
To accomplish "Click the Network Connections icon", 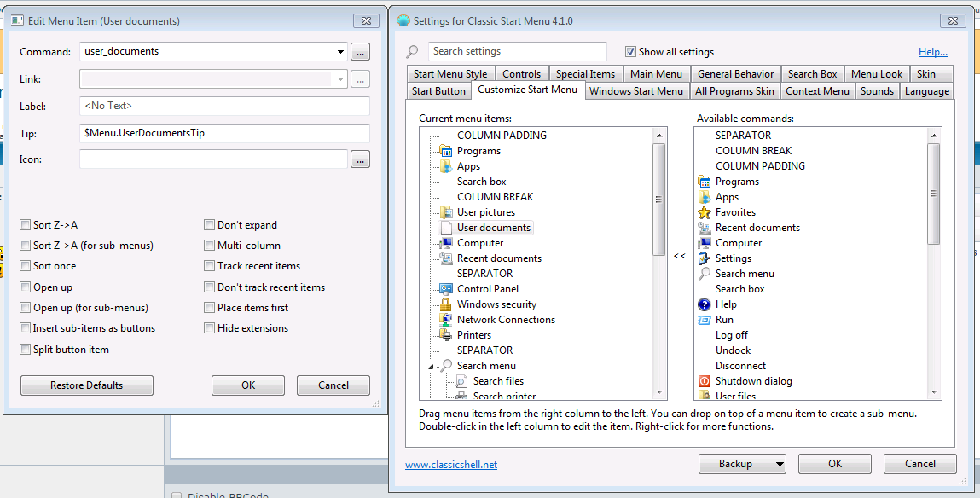I will coord(445,320).
